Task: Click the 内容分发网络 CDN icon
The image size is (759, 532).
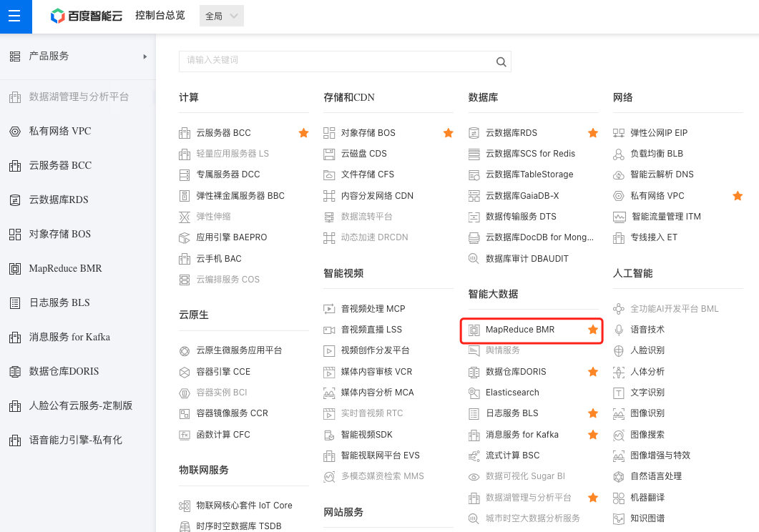Action: (x=329, y=196)
